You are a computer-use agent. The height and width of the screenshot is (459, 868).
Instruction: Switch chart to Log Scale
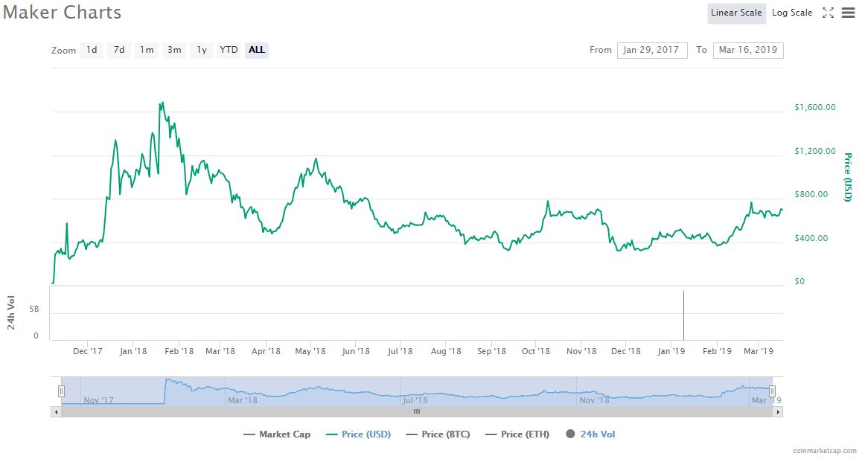pos(792,13)
